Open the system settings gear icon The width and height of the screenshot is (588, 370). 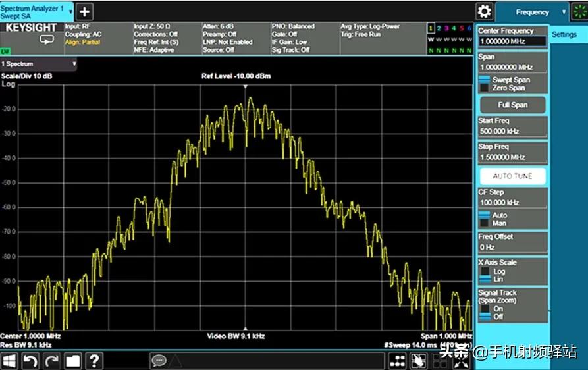tap(485, 11)
